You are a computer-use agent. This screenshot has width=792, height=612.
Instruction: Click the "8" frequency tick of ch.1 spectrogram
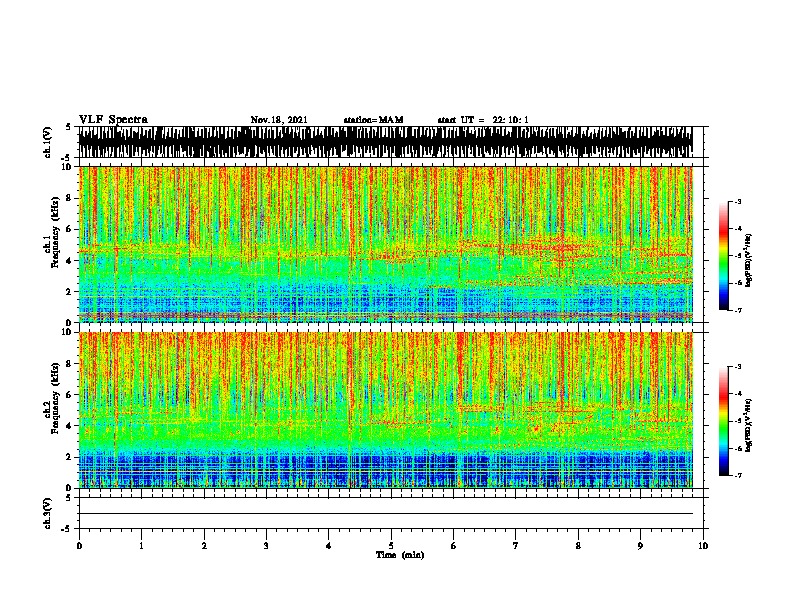pos(70,198)
